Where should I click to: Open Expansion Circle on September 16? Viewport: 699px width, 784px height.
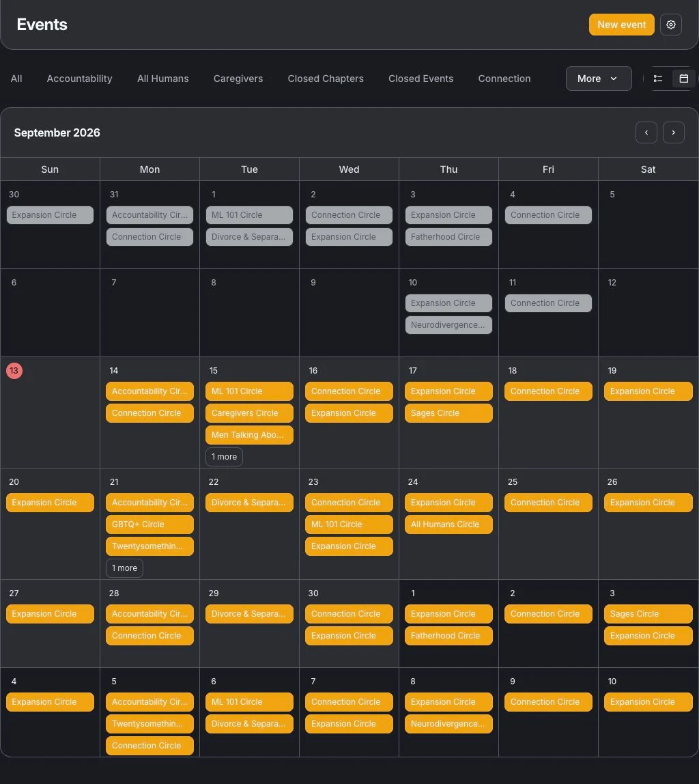[x=349, y=413]
